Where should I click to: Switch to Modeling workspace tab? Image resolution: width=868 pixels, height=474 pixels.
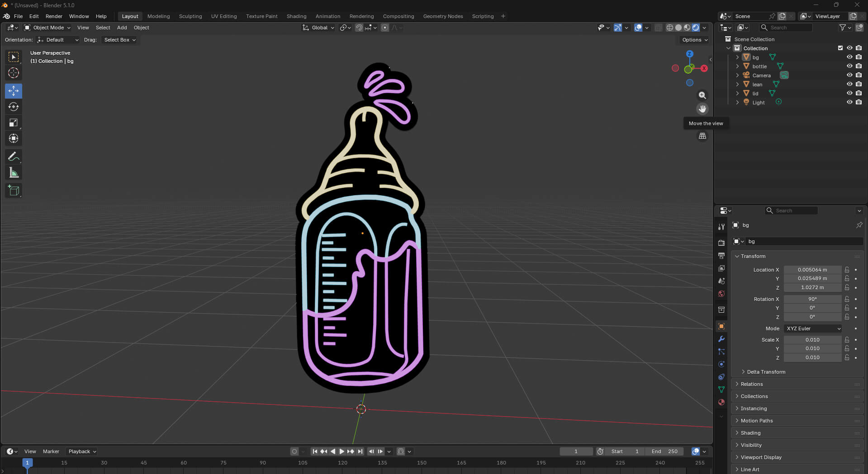pyautogui.click(x=158, y=16)
